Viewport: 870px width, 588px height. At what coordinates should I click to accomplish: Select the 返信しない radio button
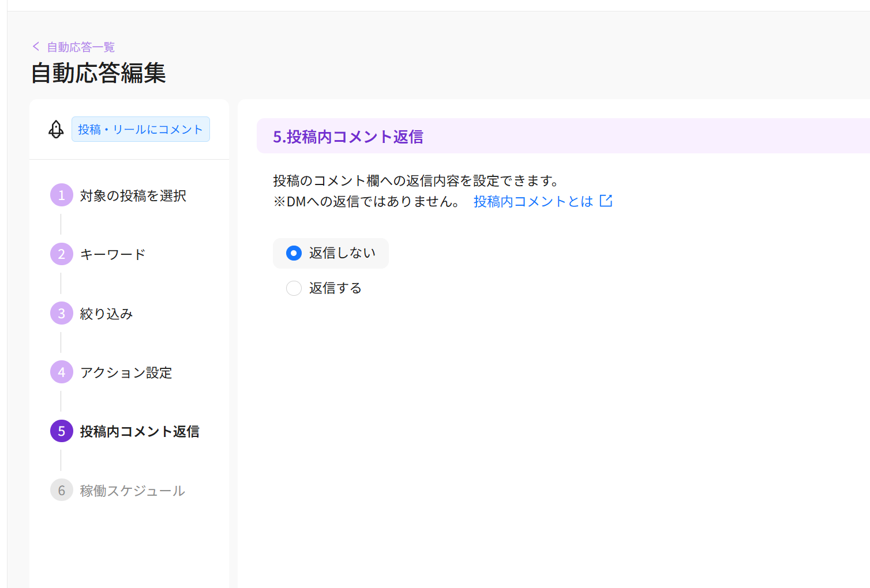(x=294, y=253)
